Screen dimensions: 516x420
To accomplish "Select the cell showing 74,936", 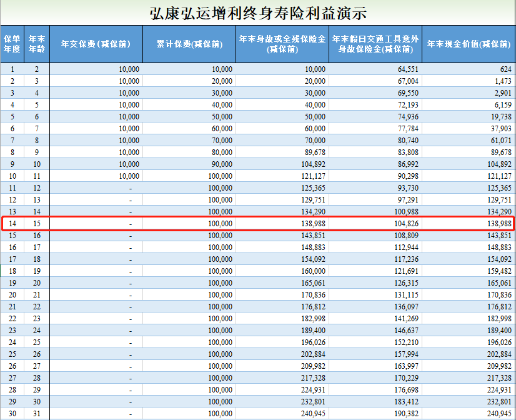I will (375, 116).
